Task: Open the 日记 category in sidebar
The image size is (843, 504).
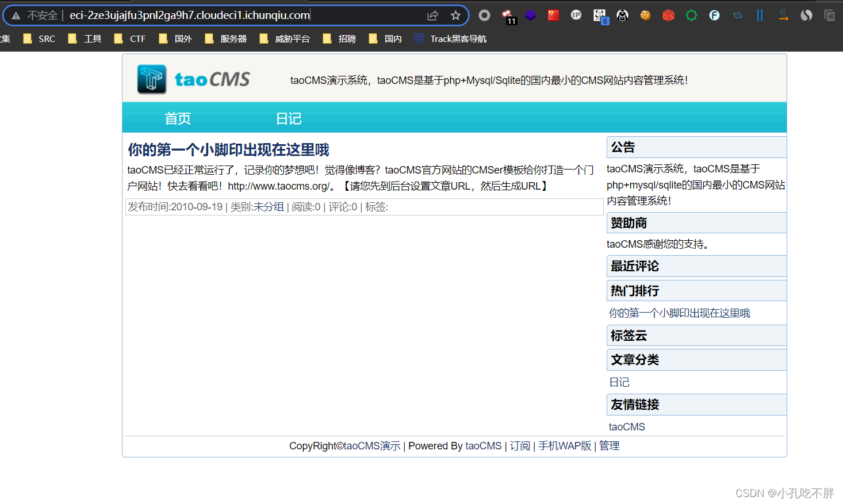Action: pyautogui.click(x=619, y=382)
